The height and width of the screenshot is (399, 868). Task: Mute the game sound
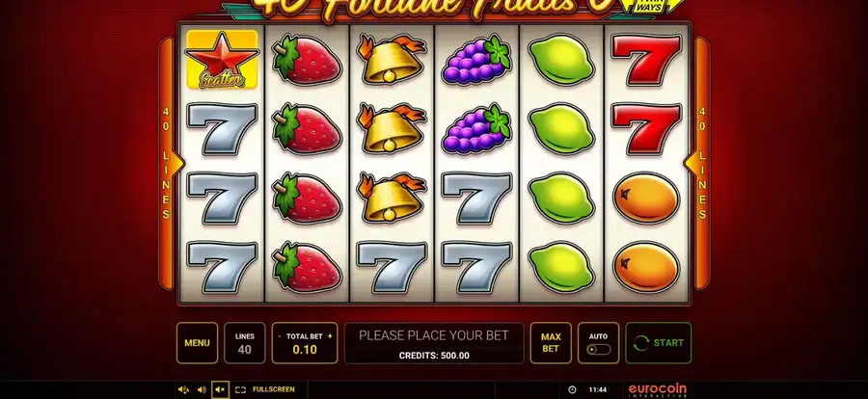(220, 389)
